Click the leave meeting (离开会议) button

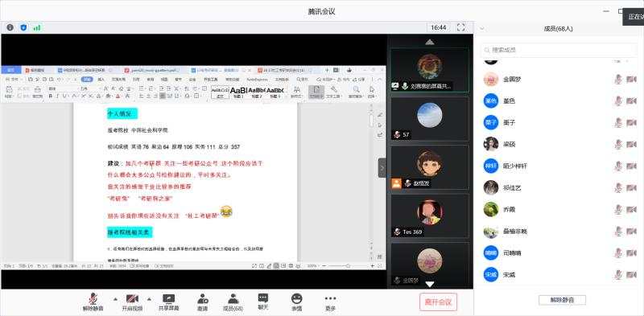click(x=438, y=302)
